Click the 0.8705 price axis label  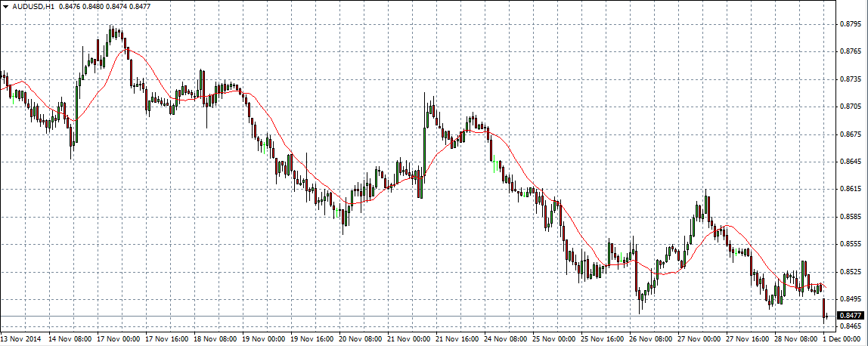pos(851,107)
